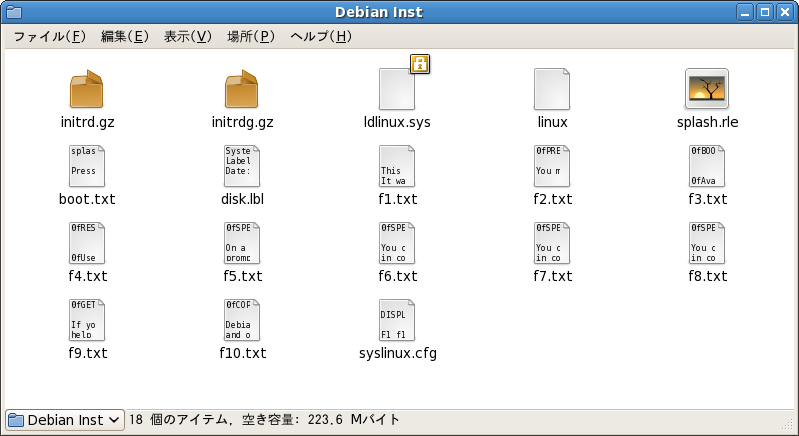The height and width of the screenshot is (436, 799).
Task: Select the f9.txt file icon
Action: click(x=87, y=320)
